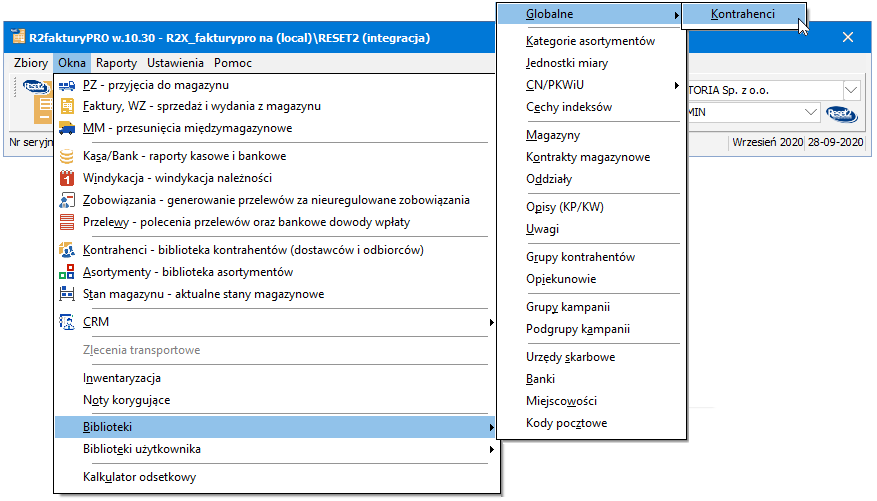Select Oddziały entry
Screen dimensions: 877x501
pyautogui.click(x=590, y=179)
